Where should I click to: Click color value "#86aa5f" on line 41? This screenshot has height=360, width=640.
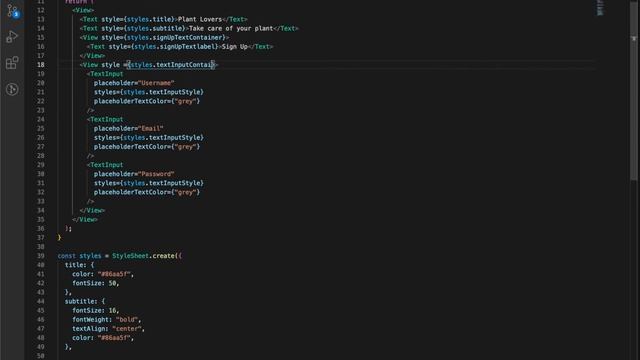pos(114,274)
